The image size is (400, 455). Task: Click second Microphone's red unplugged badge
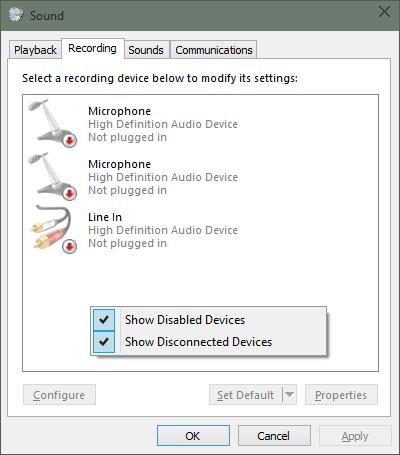pos(69,193)
